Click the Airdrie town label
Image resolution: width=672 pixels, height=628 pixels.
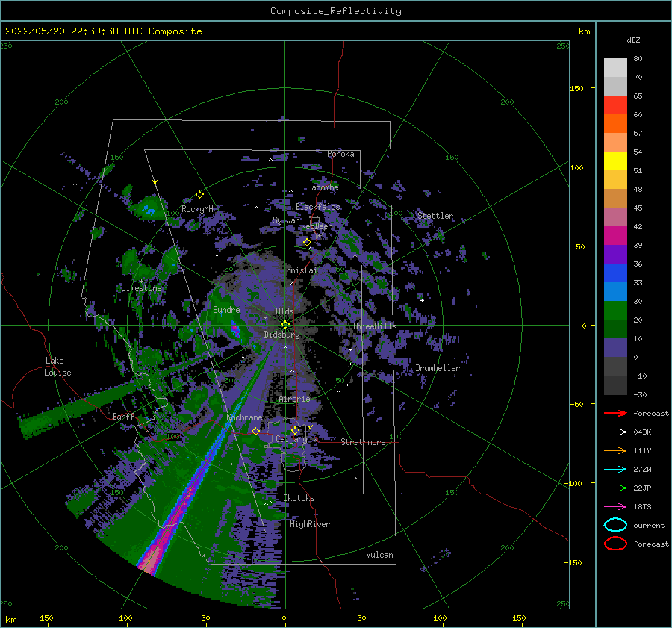(294, 399)
